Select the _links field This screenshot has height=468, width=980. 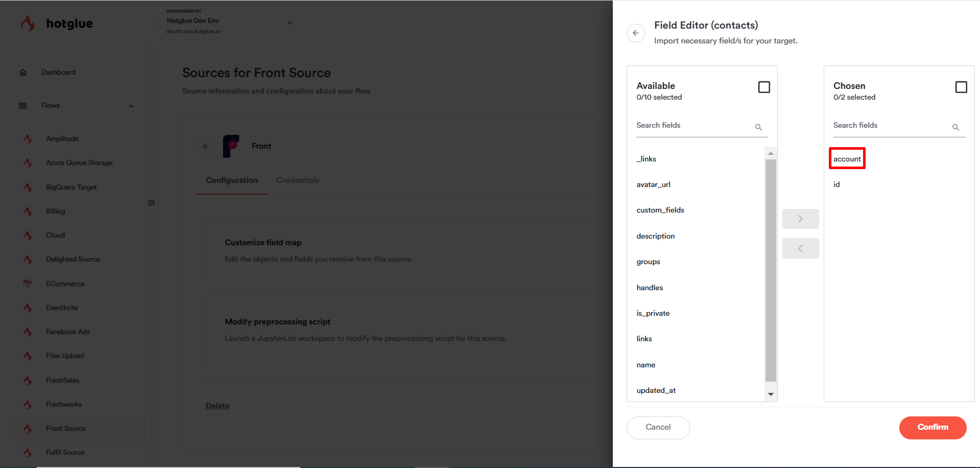click(646, 159)
